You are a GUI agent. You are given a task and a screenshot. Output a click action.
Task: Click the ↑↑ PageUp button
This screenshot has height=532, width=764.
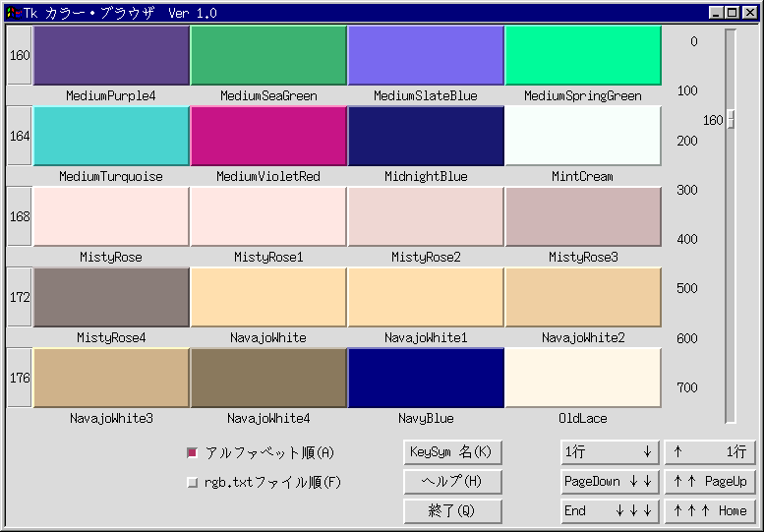tap(710, 482)
